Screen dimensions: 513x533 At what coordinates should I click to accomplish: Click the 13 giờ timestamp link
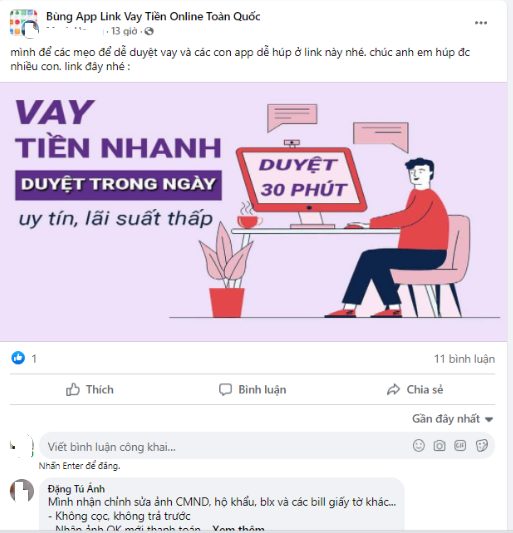[124, 31]
